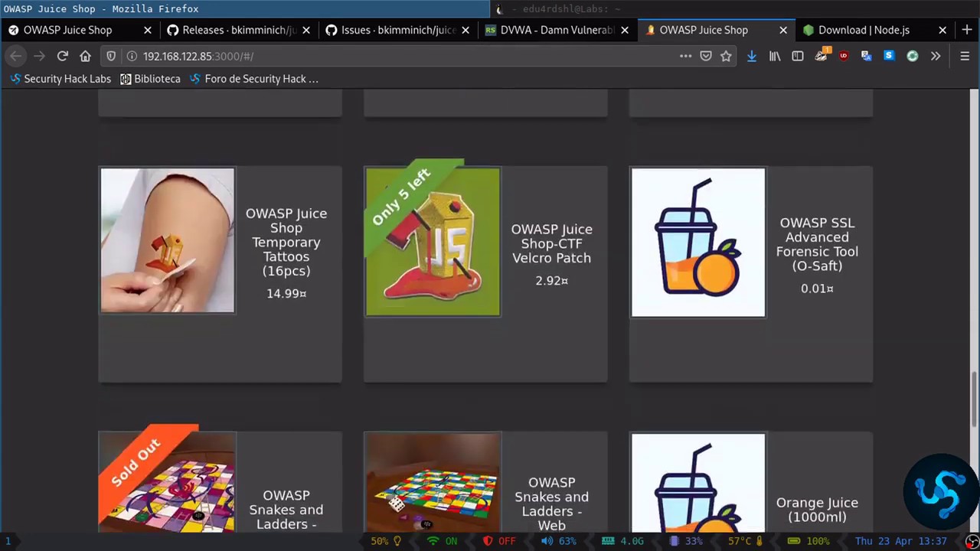
Task: Click the 0.01¤ price
Action: coord(817,289)
